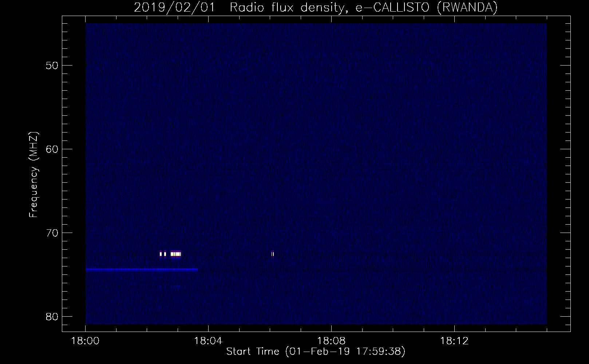Image resolution: width=589 pixels, height=364 pixels.
Task: Click the isolated bright spot near 18:06
Action: [x=273, y=254]
